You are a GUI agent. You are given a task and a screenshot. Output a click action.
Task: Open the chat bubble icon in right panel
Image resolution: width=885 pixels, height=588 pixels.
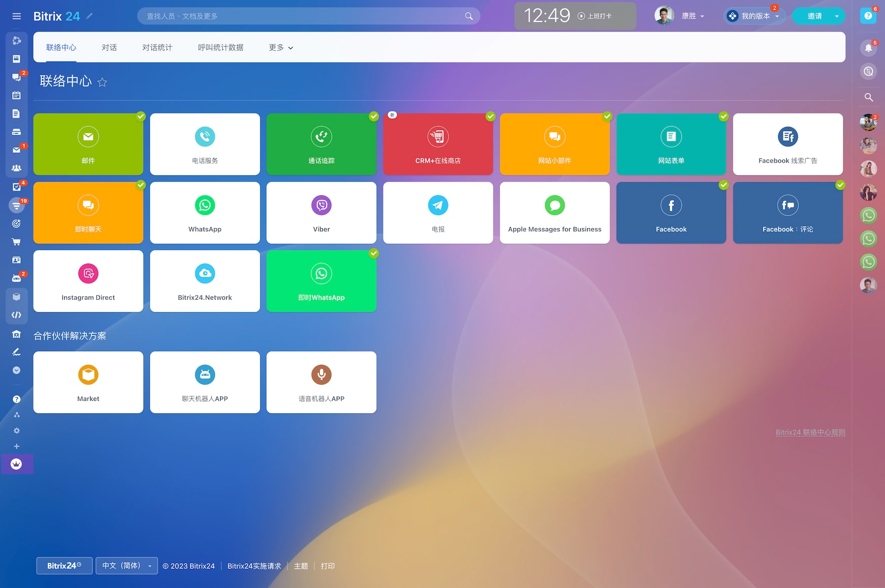click(868, 71)
